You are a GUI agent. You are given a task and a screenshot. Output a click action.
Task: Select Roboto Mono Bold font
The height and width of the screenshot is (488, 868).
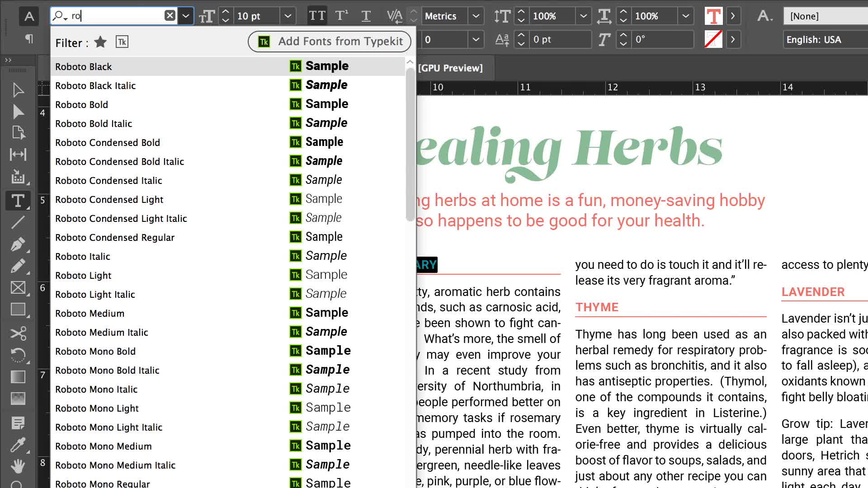[x=228, y=351]
